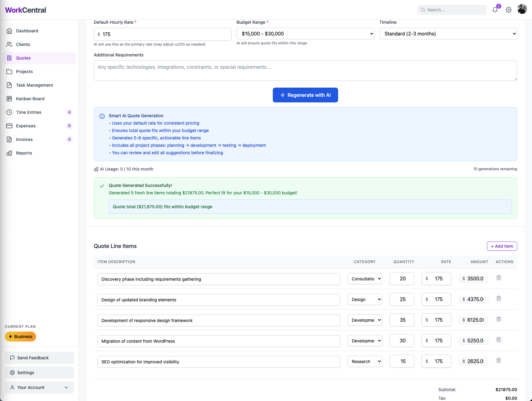532x401 pixels.
Task: Click the Additional Requirements textarea
Action: (305, 71)
